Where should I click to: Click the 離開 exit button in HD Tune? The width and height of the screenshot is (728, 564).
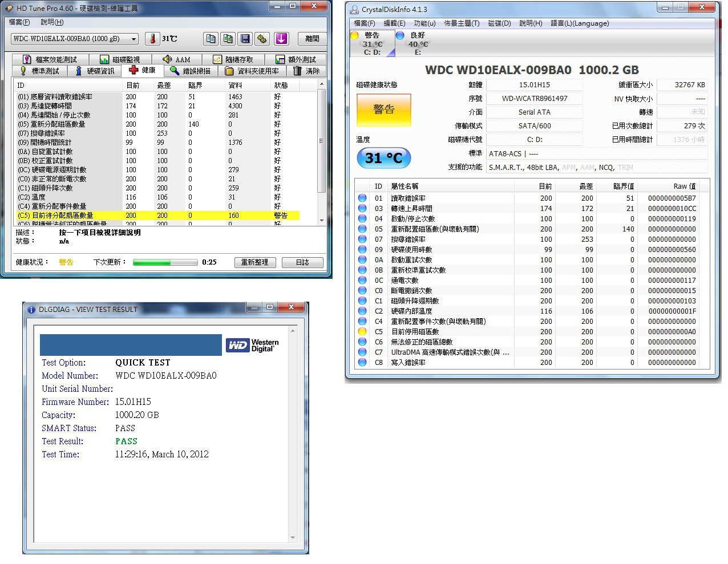coord(312,39)
